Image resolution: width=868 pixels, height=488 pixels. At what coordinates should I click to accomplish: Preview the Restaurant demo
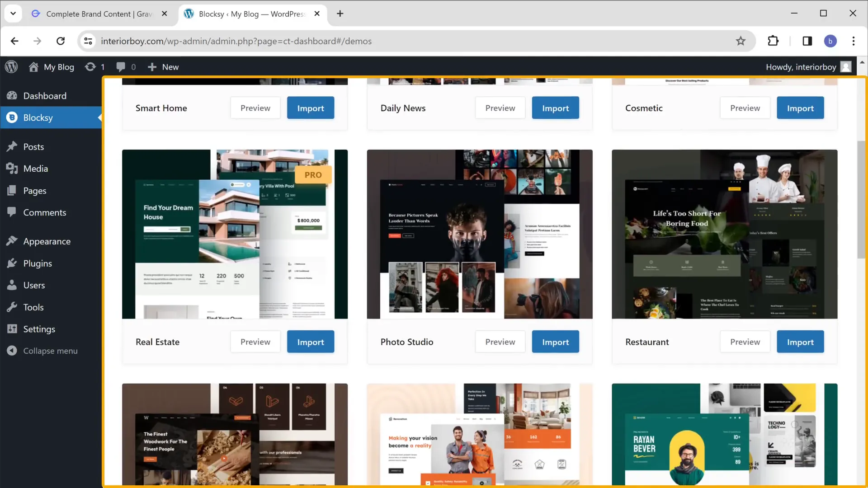tap(745, 342)
